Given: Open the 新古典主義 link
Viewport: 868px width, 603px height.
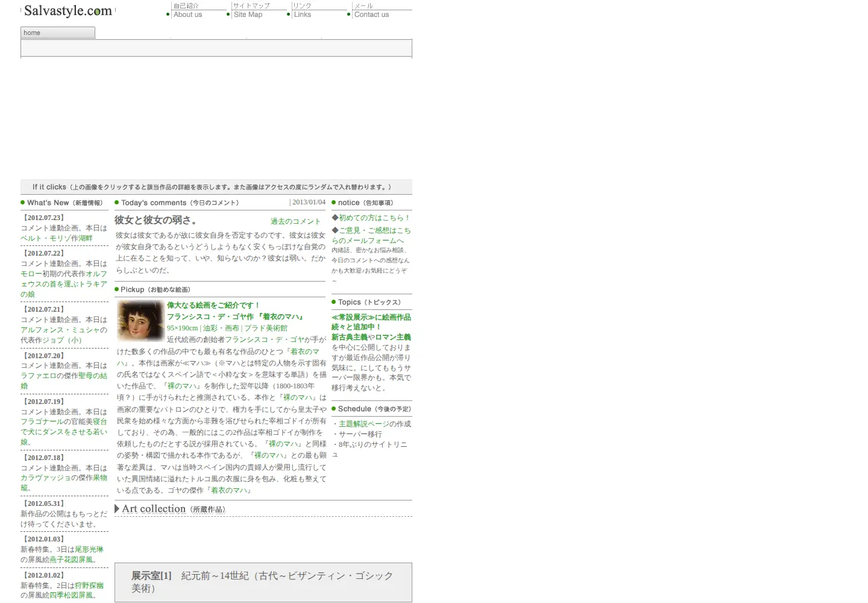Looking at the screenshot, I should pos(350,337).
